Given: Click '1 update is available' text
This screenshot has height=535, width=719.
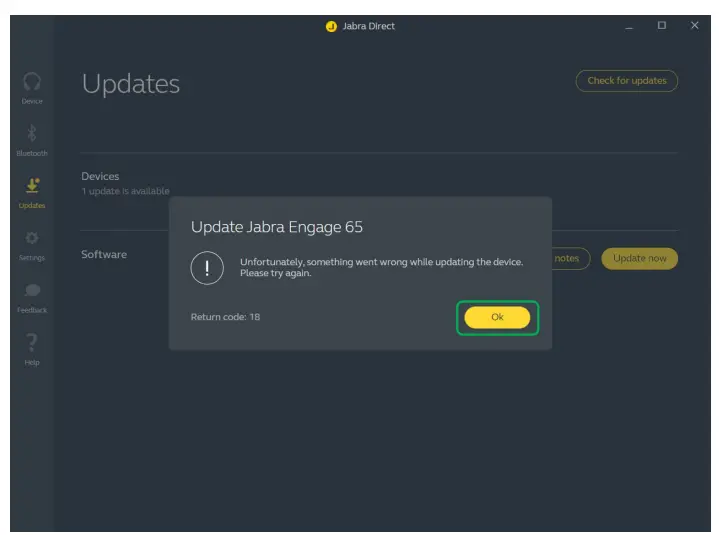Looking at the screenshot, I should point(125,191).
